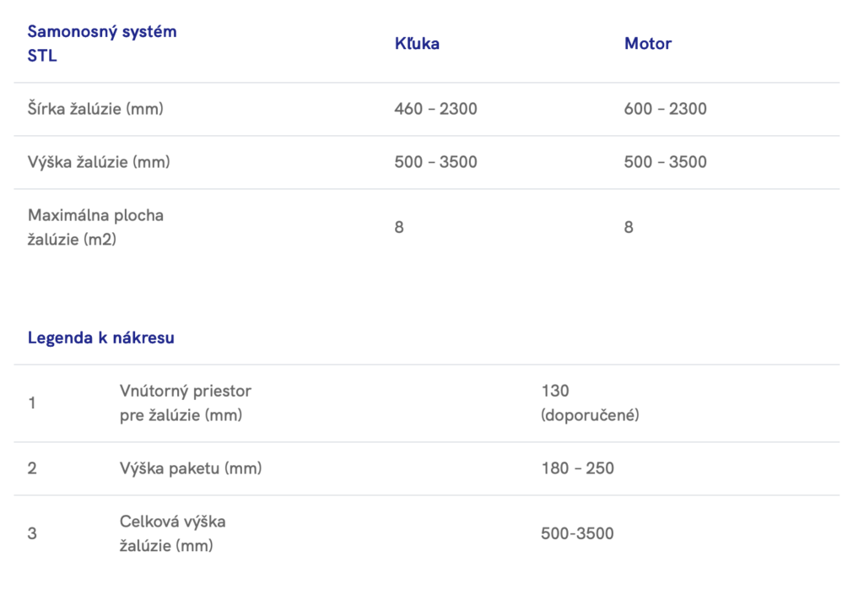The width and height of the screenshot is (864, 616).
Task: Click the '130 (doporučené)' value
Action: 590,403
